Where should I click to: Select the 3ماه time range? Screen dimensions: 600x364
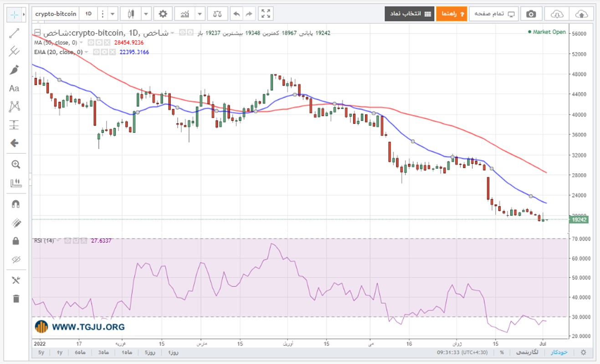point(103,353)
